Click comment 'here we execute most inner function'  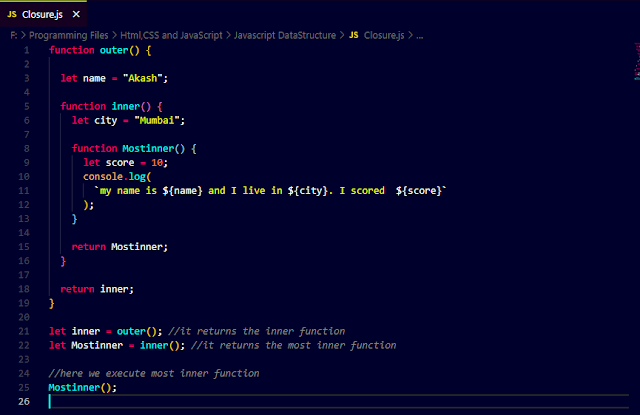click(154, 373)
